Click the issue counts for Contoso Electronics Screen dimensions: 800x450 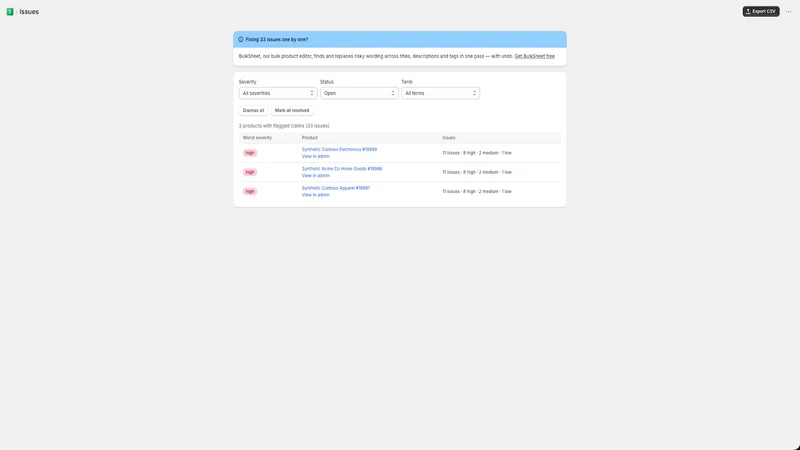477,153
